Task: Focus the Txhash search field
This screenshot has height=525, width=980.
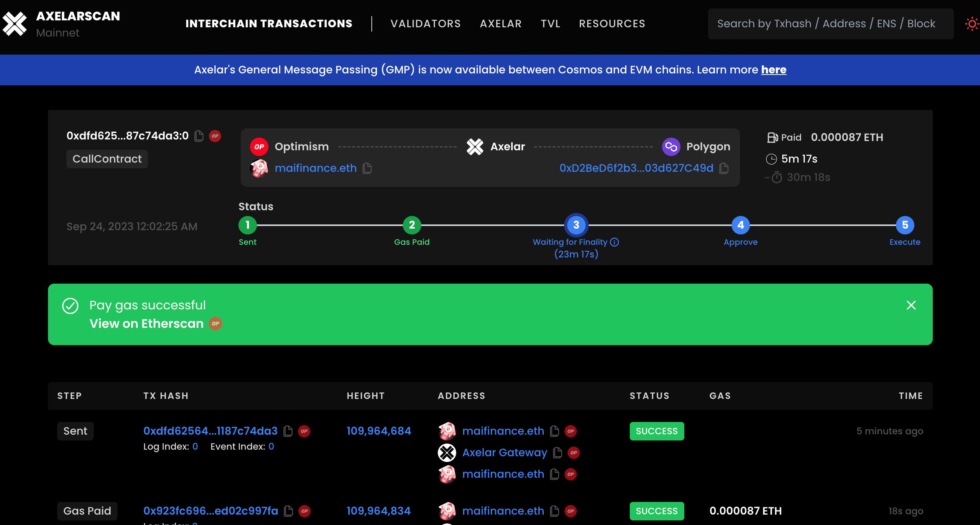Action: pyautogui.click(x=831, y=24)
